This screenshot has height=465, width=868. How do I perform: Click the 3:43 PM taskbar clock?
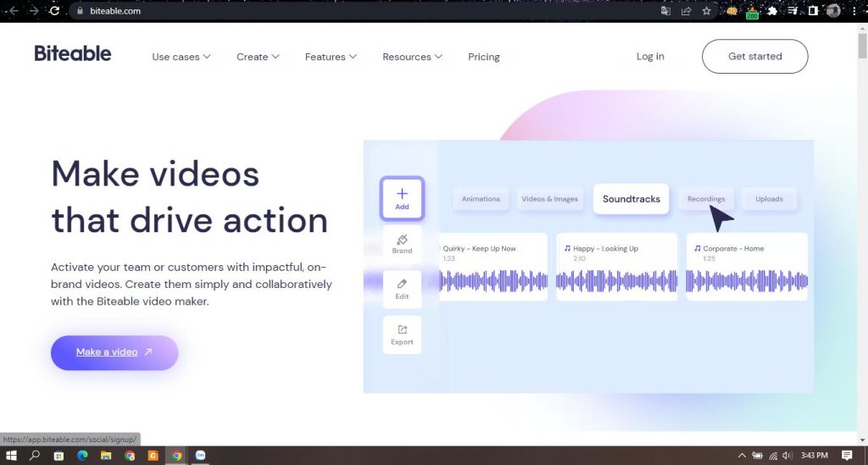click(x=815, y=455)
